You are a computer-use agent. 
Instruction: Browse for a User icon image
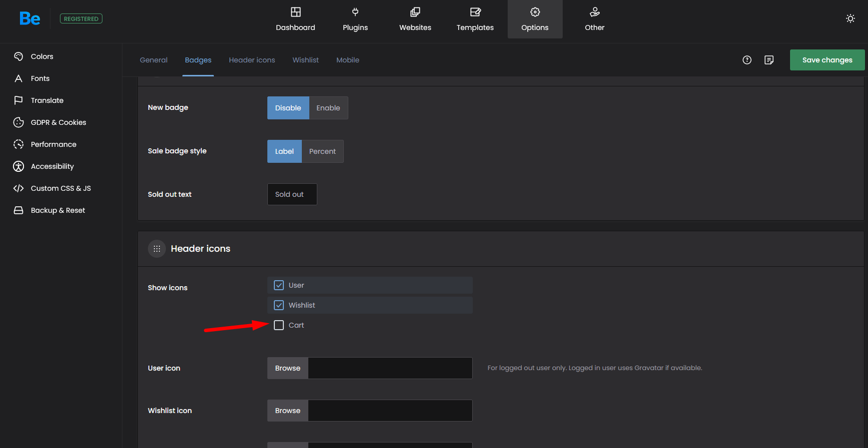click(x=288, y=368)
